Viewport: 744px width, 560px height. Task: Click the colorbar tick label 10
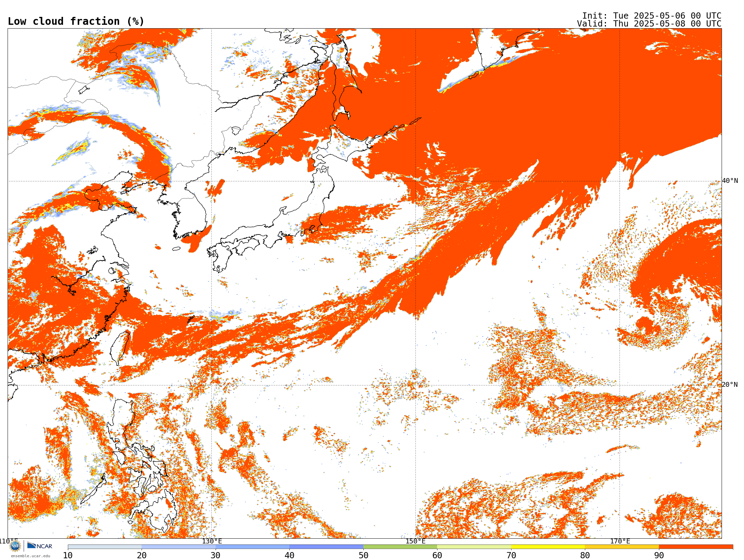coord(68,556)
